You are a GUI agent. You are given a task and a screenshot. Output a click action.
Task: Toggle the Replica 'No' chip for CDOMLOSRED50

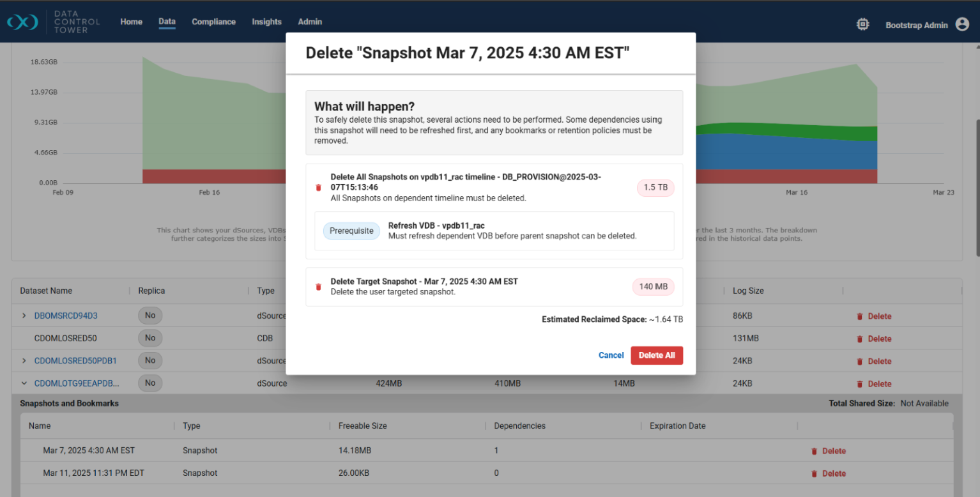click(150, 338)
